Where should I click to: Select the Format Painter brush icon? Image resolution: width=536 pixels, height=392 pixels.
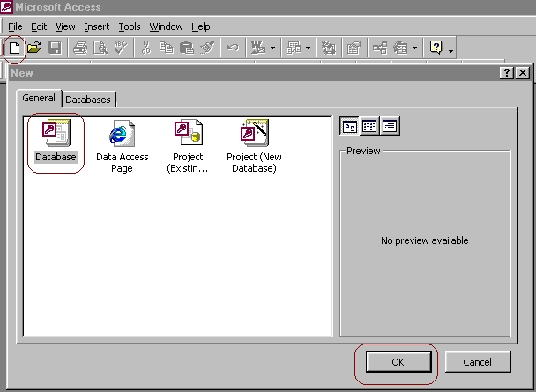[x=207, y=48]
